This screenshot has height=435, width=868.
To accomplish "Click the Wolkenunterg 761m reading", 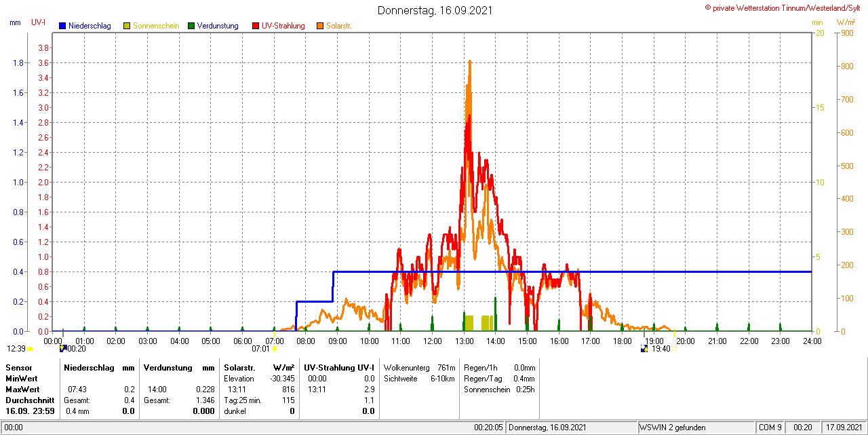I will coord(419,367).
